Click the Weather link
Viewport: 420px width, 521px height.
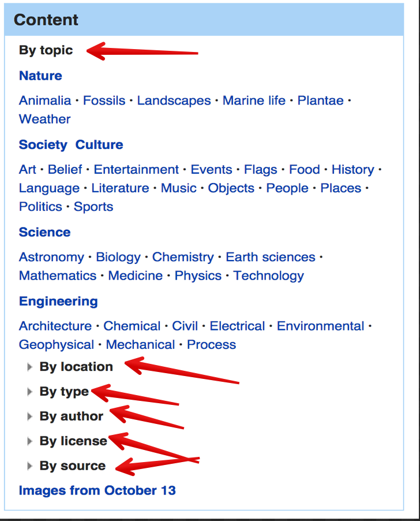tap(44, 119)
